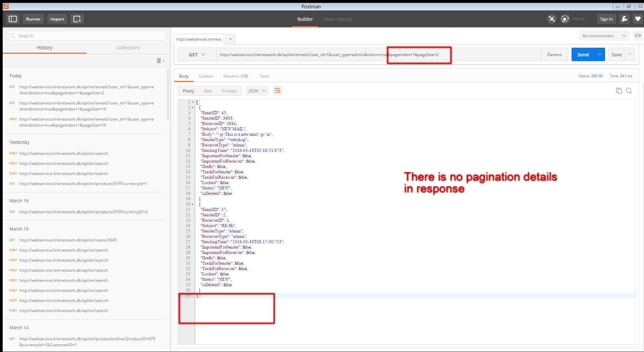Image resolution: width=644 pixels, height=352 pixels.
Task: Click the Import button
Action: pyautogui.click(x=57, y=19)
